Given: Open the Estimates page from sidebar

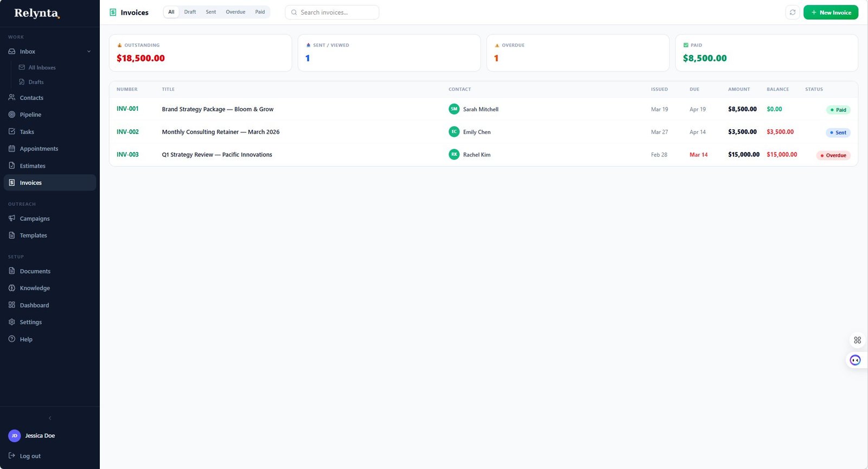Looking at the screenshot, I should click(x=33, y=166).
